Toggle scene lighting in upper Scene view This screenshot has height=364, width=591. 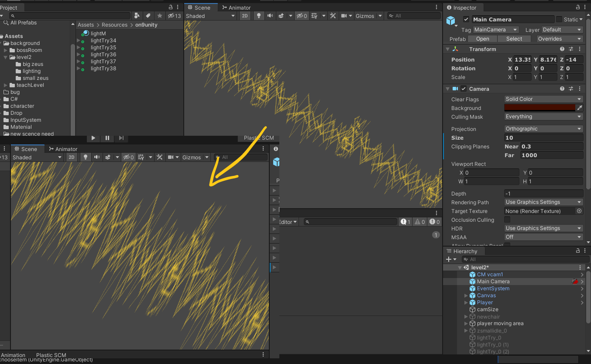[x=259, y=16]
